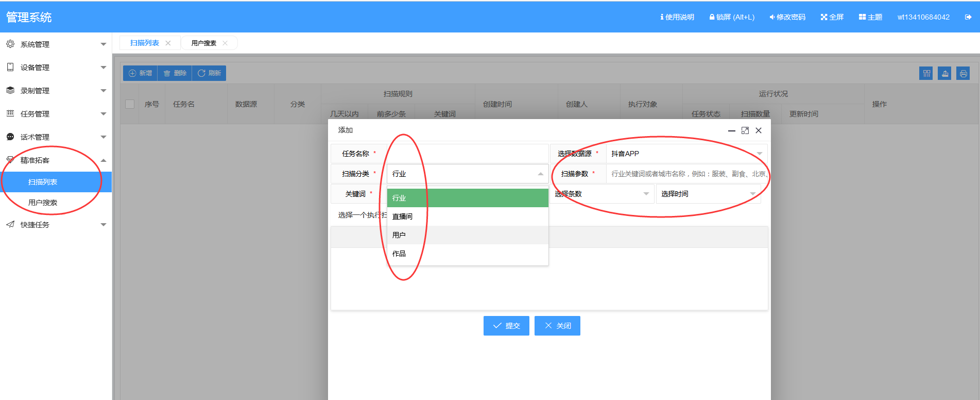Minimize the 添加 dialog
The height and width of the screenshot is (400, 980).
731,131
